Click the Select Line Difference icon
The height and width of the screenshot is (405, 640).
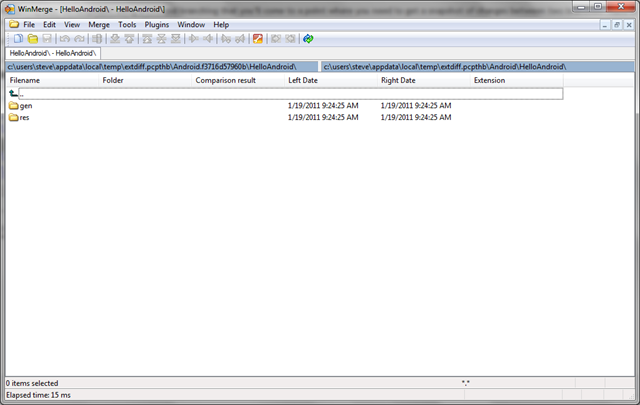[97, 39]
